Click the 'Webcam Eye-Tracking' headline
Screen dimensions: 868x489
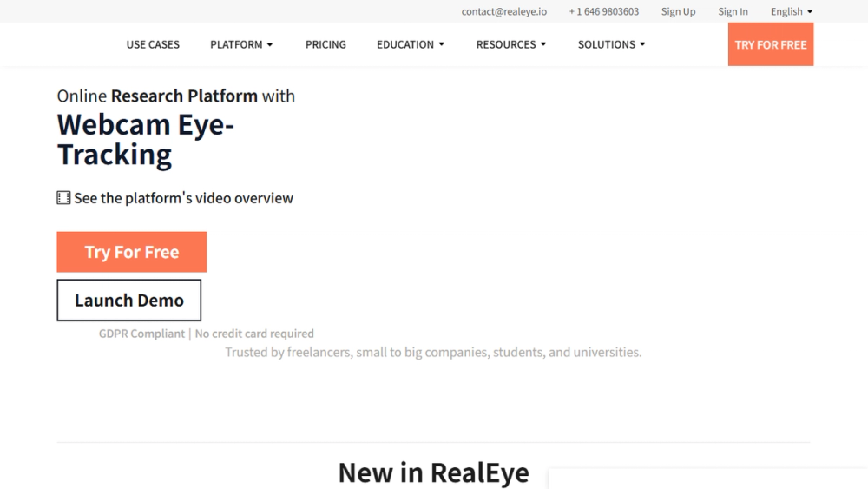[146, 140]
